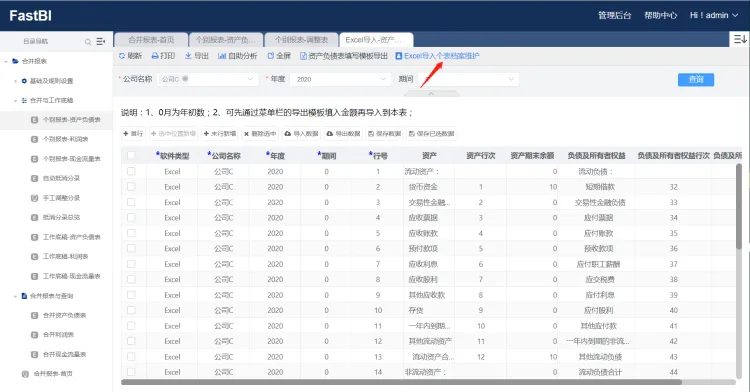Image resolution: width=750 pixels, height=392 pixels.
Task: Click the 导入数据 import data button
Action: tap(301, 134)
